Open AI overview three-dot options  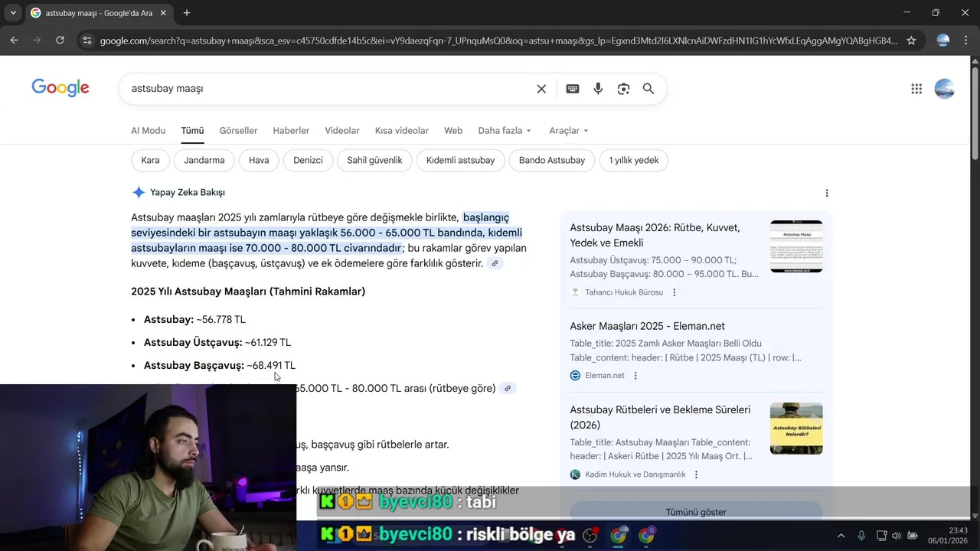826,193
